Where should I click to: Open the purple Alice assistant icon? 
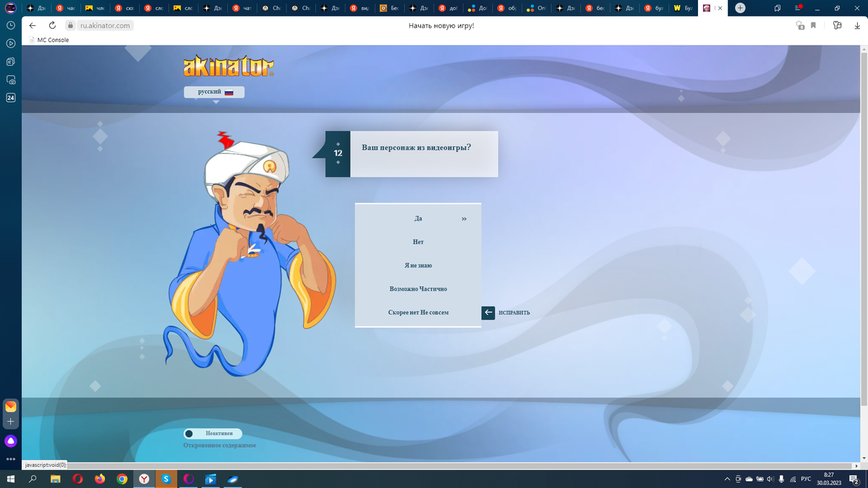coord(11,441)
